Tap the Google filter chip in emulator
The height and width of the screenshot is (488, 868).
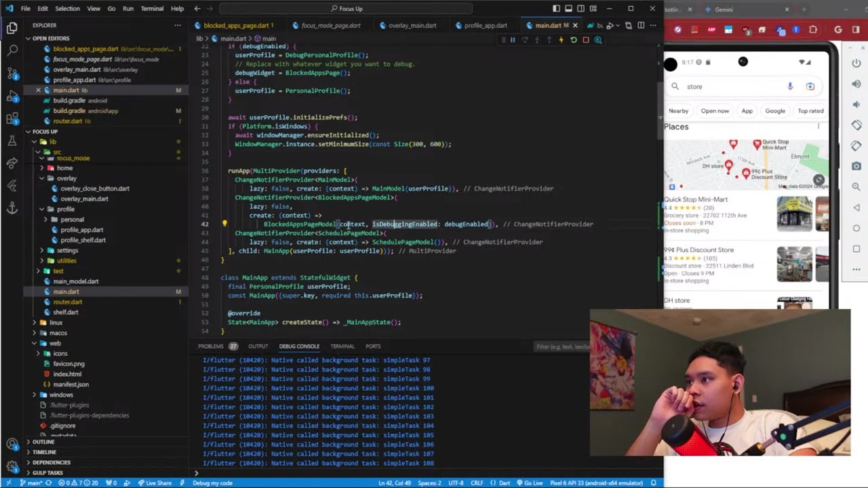tap(775, 110)
